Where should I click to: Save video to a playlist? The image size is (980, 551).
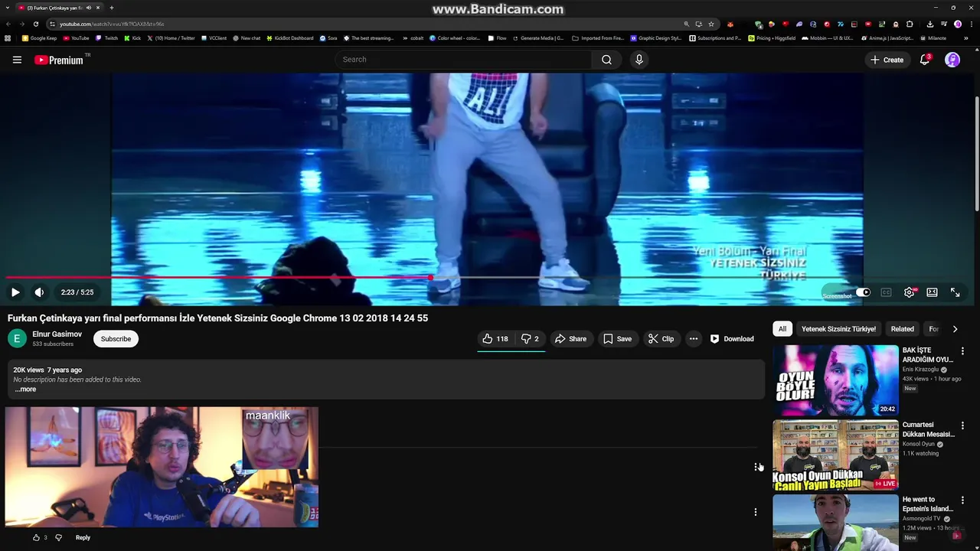[x=617, y=339]
